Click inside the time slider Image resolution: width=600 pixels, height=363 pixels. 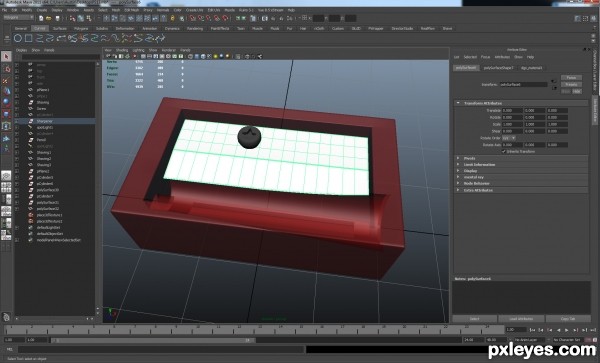[x=254, y=329]
